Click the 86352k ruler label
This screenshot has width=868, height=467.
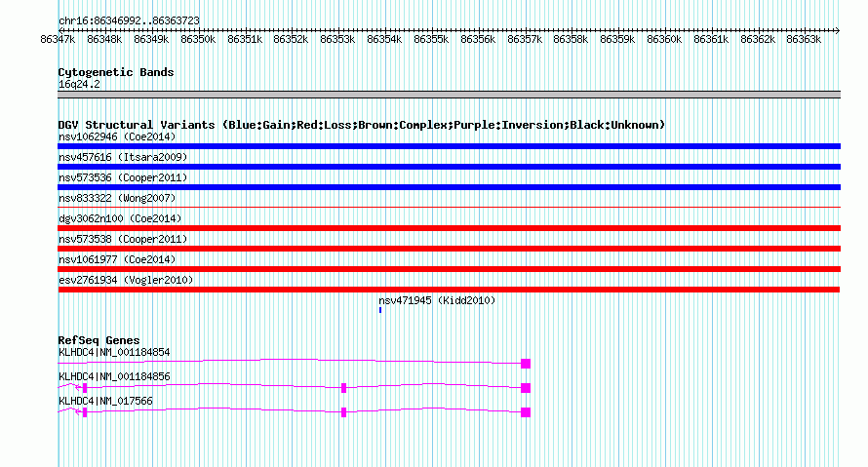[291, 40]
